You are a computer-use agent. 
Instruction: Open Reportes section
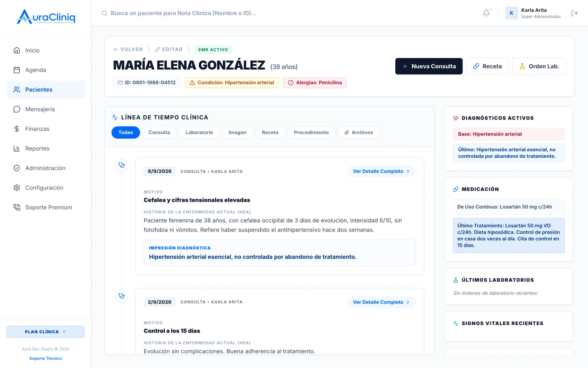point(45,148)
